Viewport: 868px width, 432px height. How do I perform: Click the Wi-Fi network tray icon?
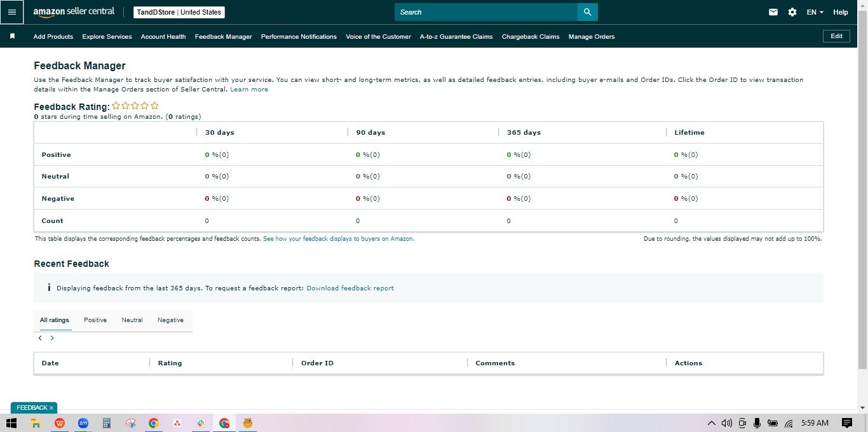pyautogui.click(x=789, y=423)
